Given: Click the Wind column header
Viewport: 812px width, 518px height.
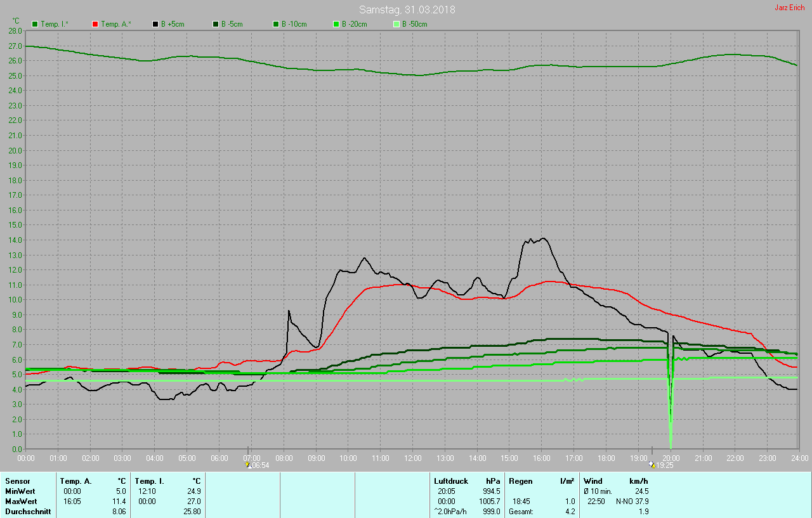Looking at the screenshot, I should (x=593, y=481).
